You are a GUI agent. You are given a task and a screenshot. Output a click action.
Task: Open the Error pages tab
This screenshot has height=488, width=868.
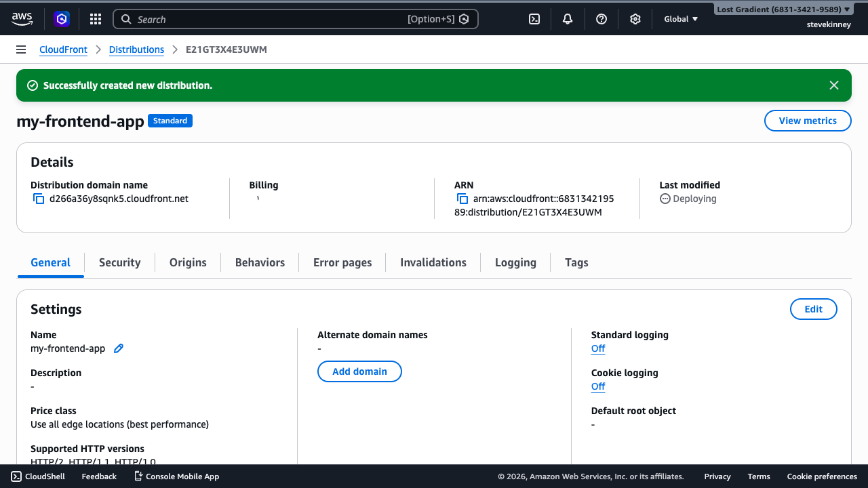pos(342,262)
